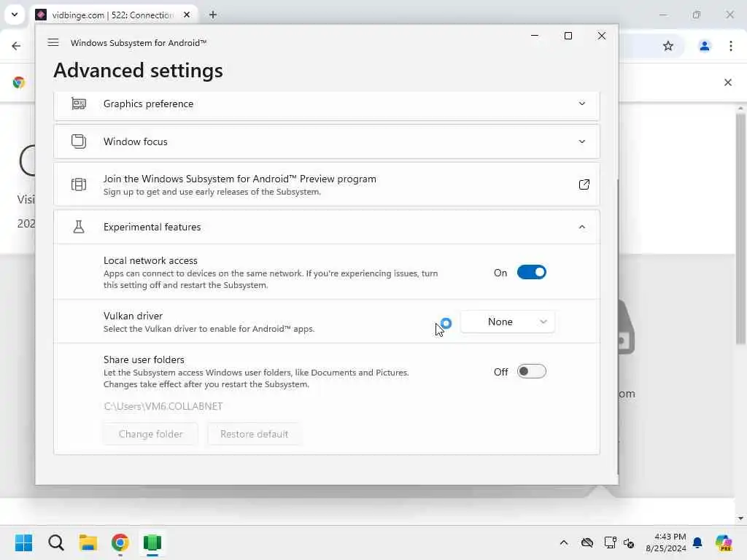Show hidden system tray icons

click(x=564, y=542)
